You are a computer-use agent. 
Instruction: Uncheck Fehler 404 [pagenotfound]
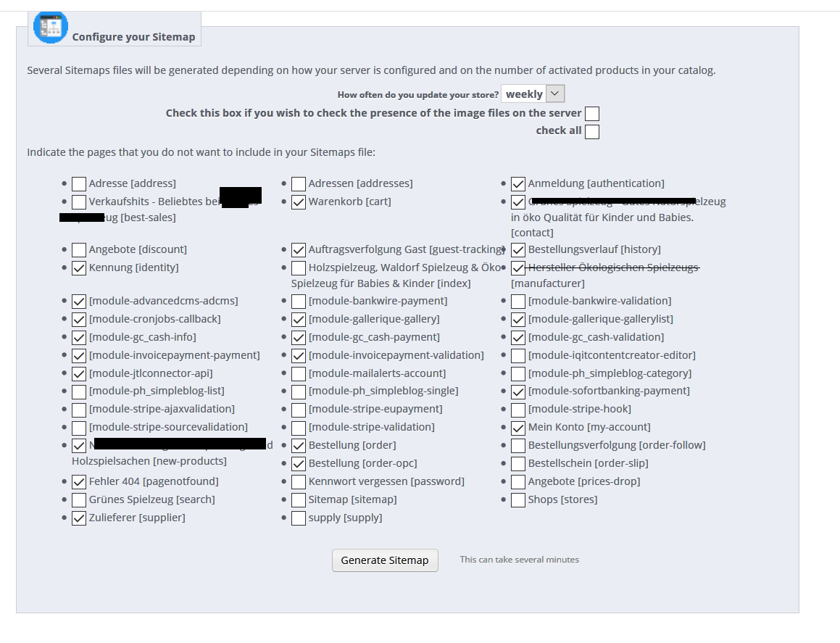[79, 482]
